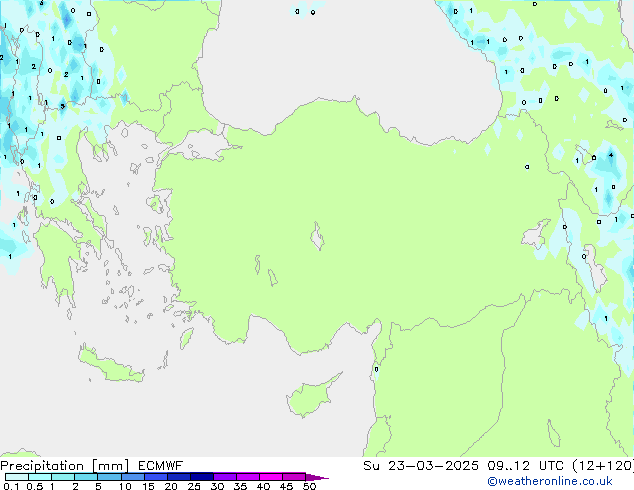
Task: Select the 2–5 mm legend color swatch
Action: 86,477
